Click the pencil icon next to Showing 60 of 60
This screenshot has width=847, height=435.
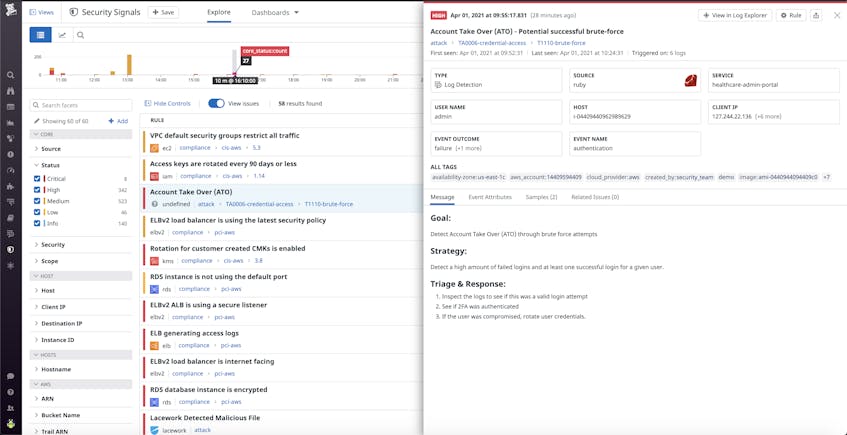tap(37, 121)
